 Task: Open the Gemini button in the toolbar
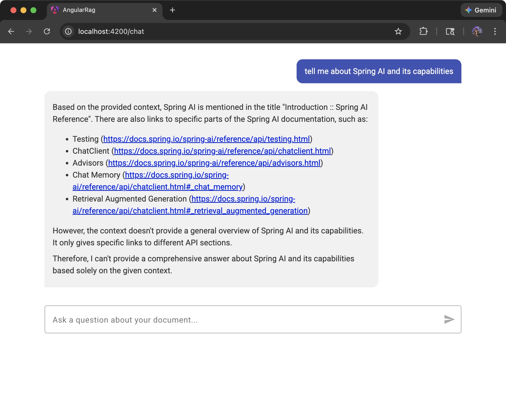pyautogui.click(x=481, y=10)
